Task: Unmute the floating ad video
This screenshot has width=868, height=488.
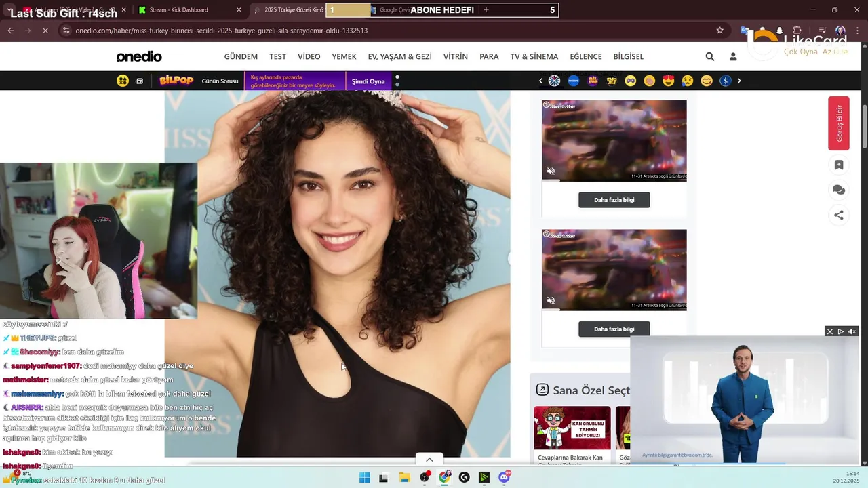Action: (x=852, y=331)
